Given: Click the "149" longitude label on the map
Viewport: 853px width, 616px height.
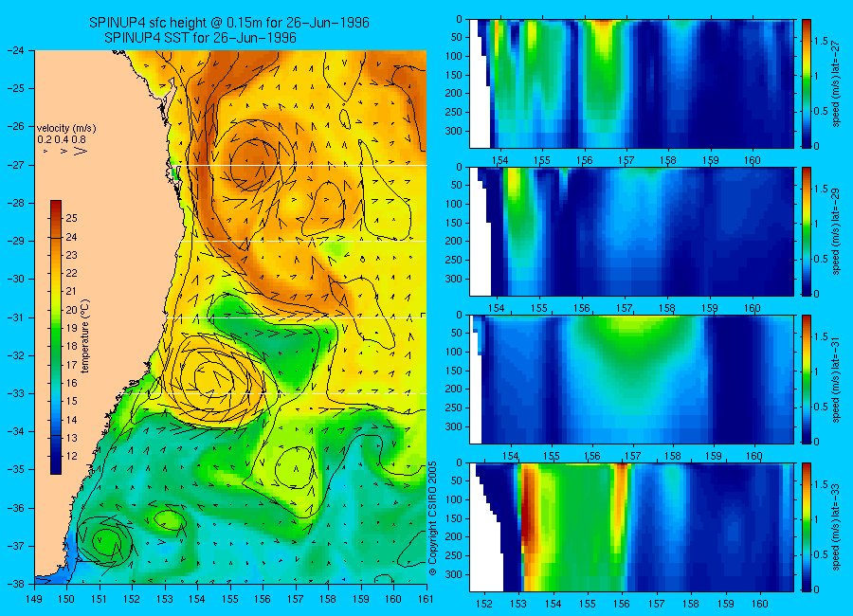Looking at the screenshot, I should (x=34, y=599).
